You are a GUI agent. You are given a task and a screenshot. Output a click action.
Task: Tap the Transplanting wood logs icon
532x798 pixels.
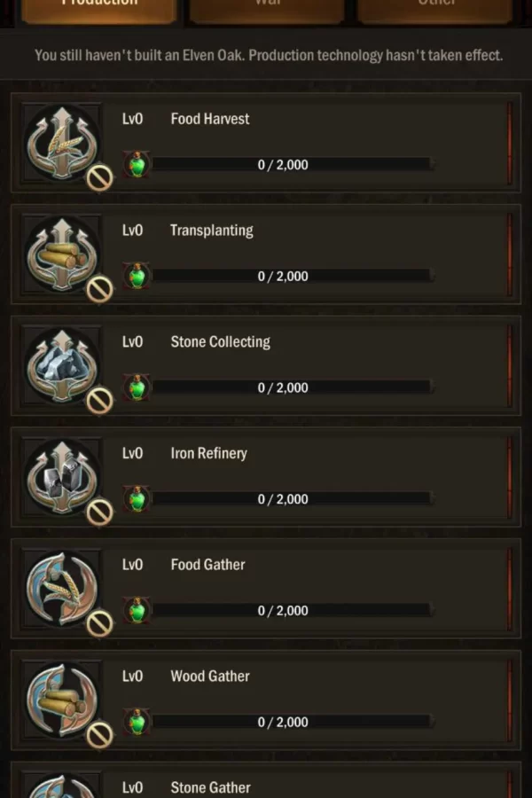tap(62, 254)
